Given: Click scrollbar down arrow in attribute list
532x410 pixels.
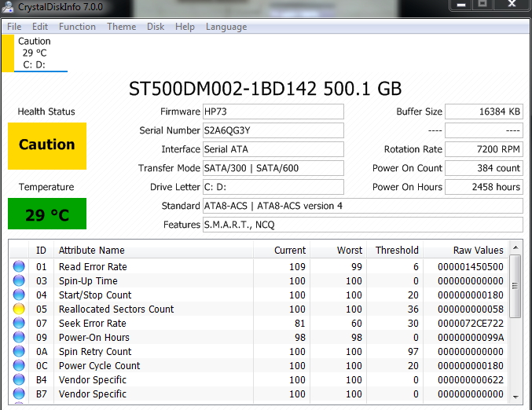Looking at the screenshot, I should (515, 397).
